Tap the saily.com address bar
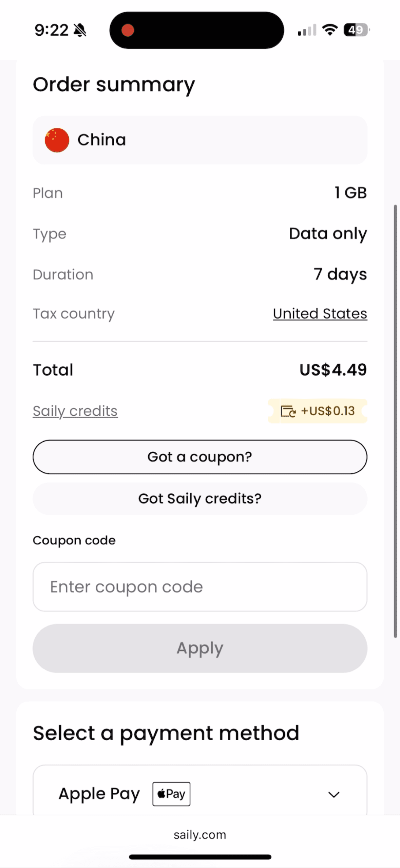Screen dimensions: 400x868 click(200, 835)
